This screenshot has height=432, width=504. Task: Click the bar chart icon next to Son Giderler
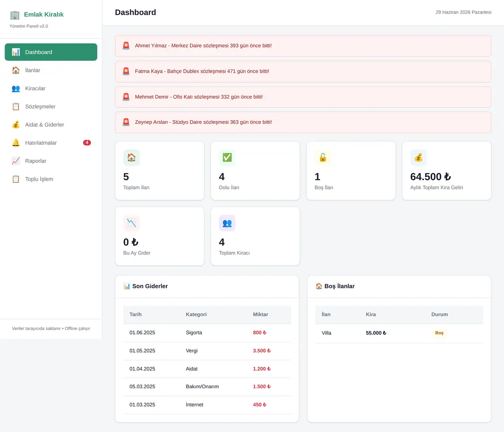(127, 286)
